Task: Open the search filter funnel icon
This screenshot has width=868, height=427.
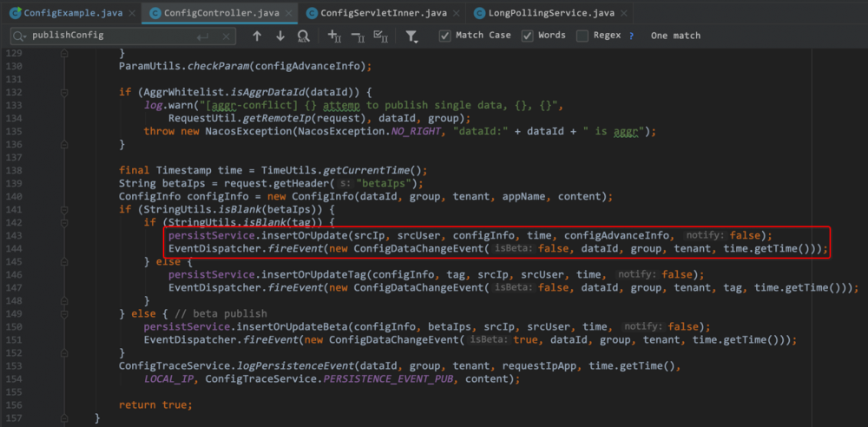Action: point(411,36)
